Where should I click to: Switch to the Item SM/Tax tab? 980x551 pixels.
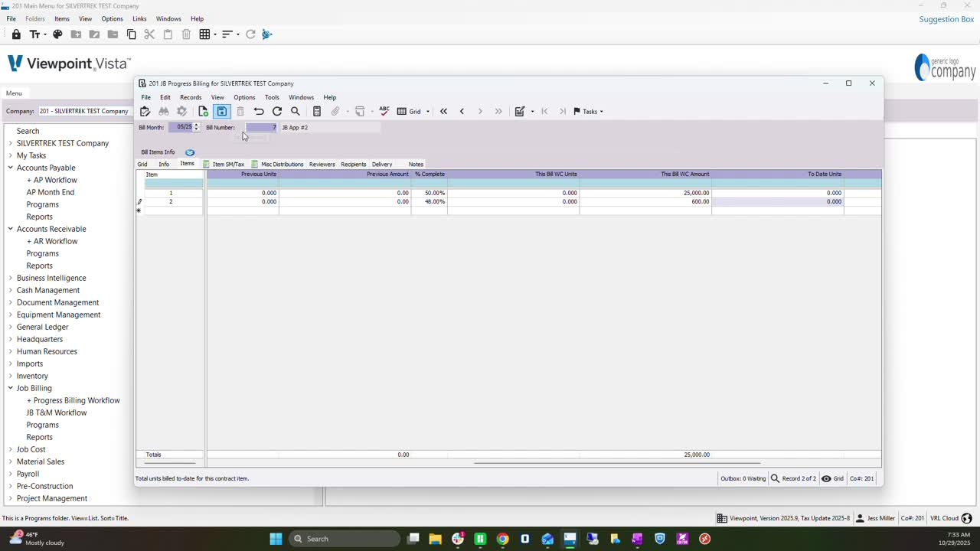(x=224, y=164)
